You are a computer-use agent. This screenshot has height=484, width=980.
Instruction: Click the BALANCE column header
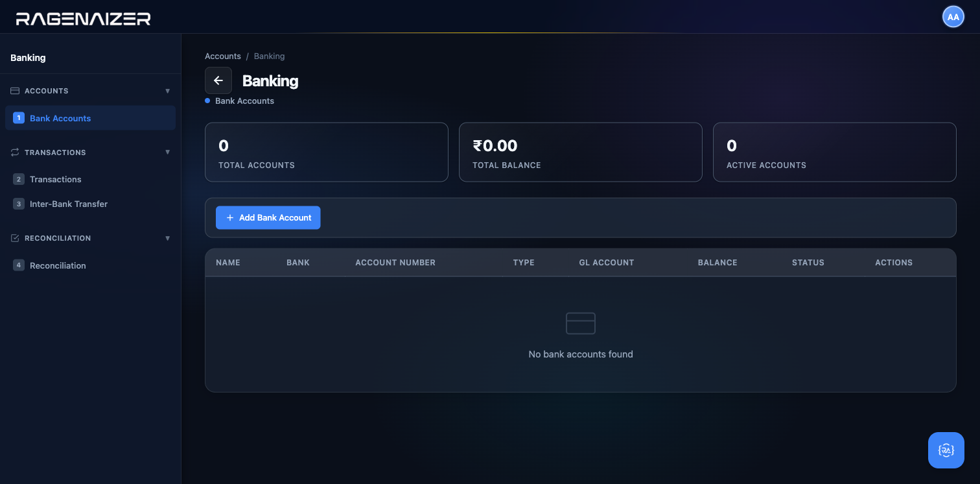click(717, 263)
